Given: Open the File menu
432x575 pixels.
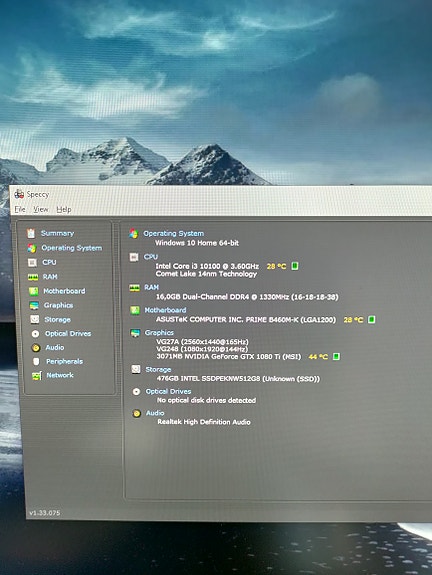Looking at the screenshot, I should (x=20, y=209).
